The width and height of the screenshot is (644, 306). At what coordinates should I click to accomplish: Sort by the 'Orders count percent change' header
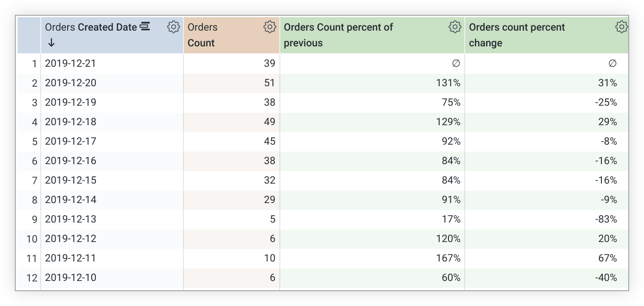point(517,35)
